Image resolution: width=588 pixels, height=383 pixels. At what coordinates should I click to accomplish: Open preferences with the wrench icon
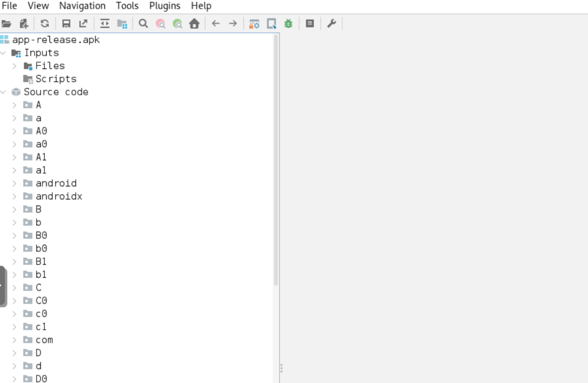coord(331,23)
